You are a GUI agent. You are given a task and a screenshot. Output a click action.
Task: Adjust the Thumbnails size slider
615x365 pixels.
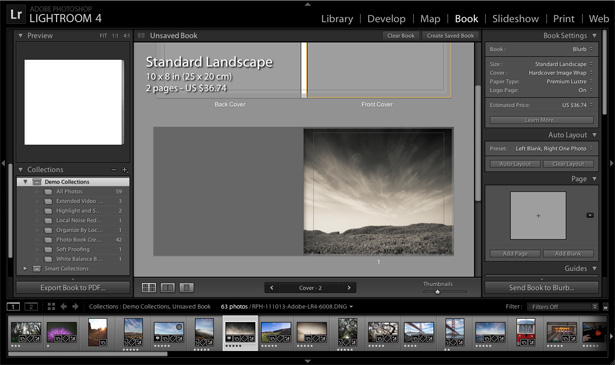tap(437, 292)
